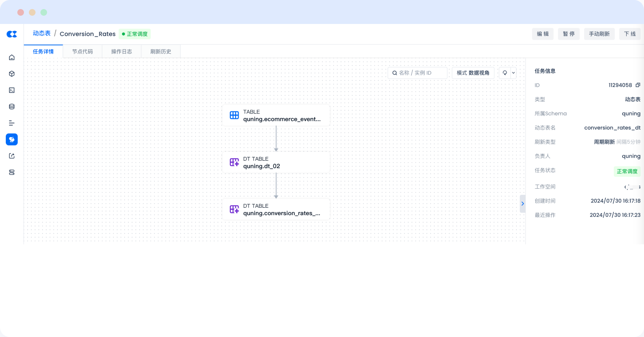Screen dimensions: 644x337
Task: Click the home icon in the sidebar
Action: [12, 57]
